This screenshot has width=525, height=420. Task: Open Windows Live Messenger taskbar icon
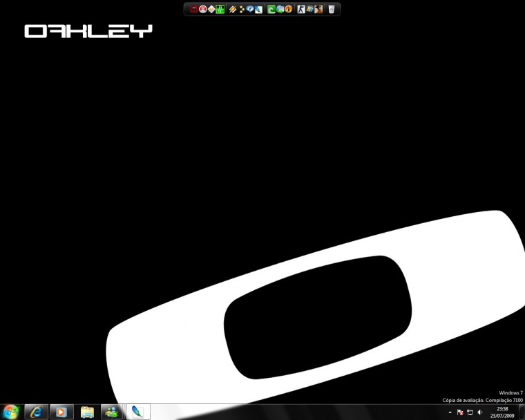[112, 412]
